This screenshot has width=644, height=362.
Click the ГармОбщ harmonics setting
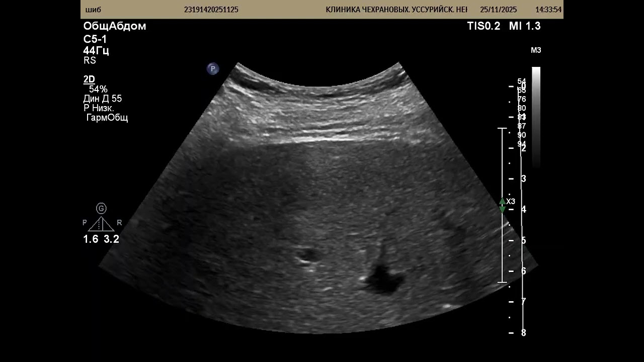pyautogui.click(x=107, y=118)
